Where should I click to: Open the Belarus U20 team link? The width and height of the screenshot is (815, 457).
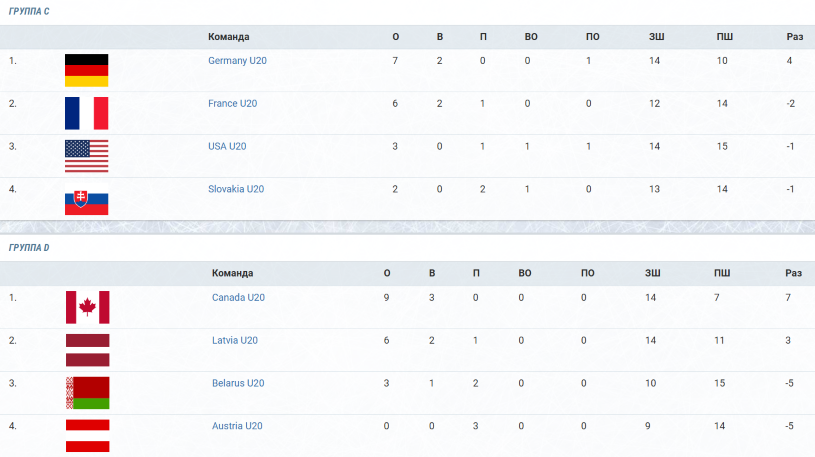238,383
